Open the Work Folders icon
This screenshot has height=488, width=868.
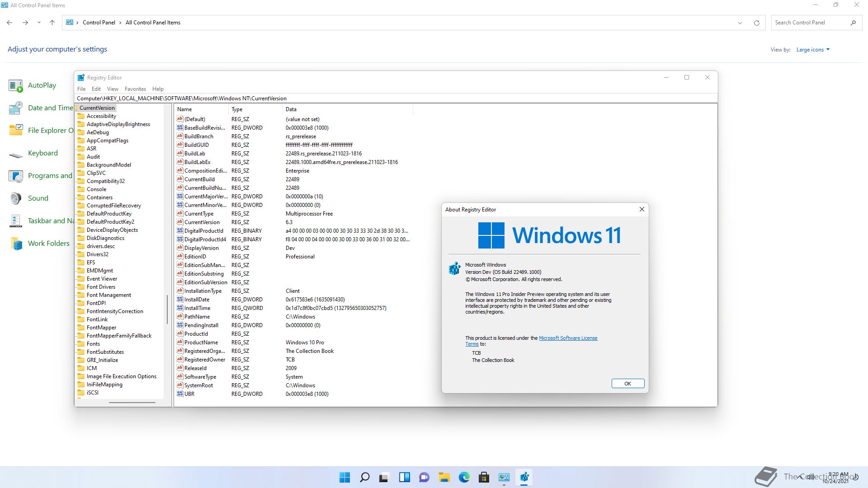[40, 244]
